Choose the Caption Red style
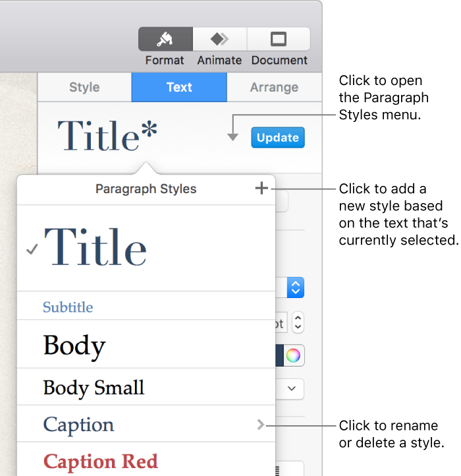This screenshot has width=461, height=476. click(x=146, y=460)
